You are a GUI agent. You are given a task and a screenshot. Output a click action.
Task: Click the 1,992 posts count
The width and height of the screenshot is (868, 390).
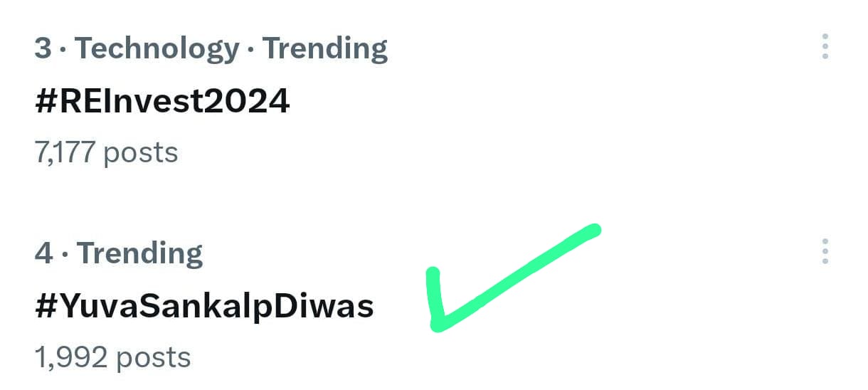(x=112, y=357)
